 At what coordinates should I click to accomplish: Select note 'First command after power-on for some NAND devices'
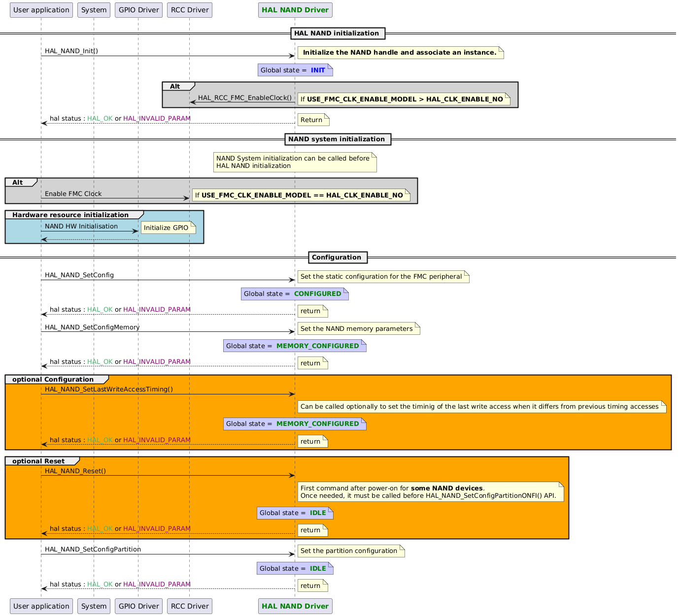pyautogui.click(x=431, y=492)
